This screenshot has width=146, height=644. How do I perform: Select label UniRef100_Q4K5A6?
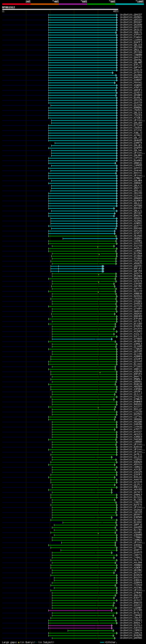(x=131, y=638)
